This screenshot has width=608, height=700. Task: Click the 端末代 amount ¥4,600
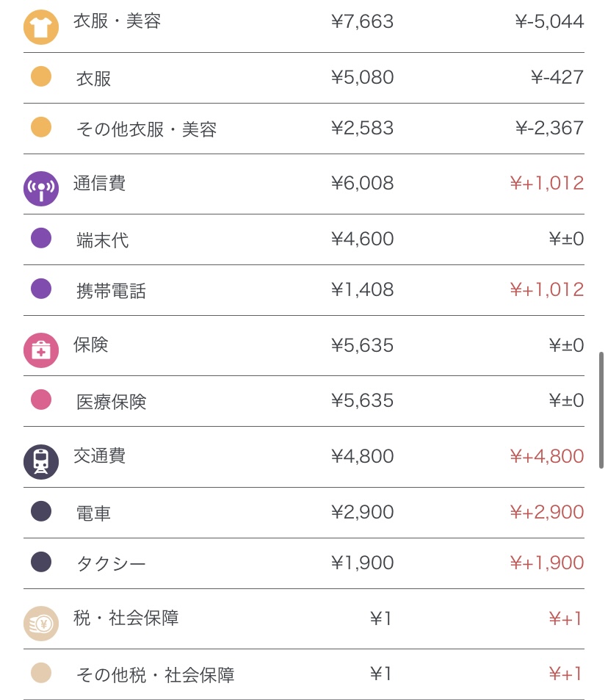(362, 239)
